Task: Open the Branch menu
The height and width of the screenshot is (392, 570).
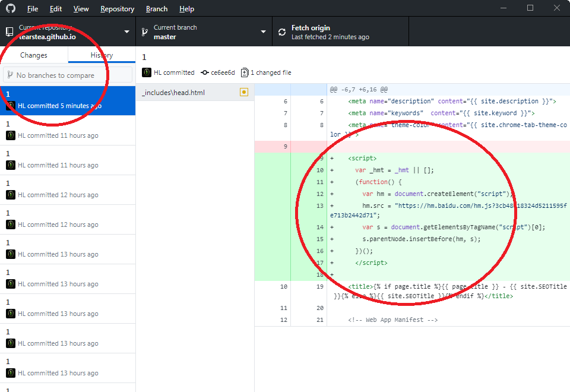Action: point(157,9)
